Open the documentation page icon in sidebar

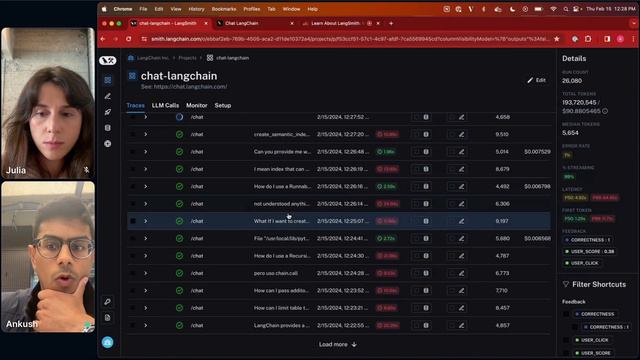pos(108,318)
